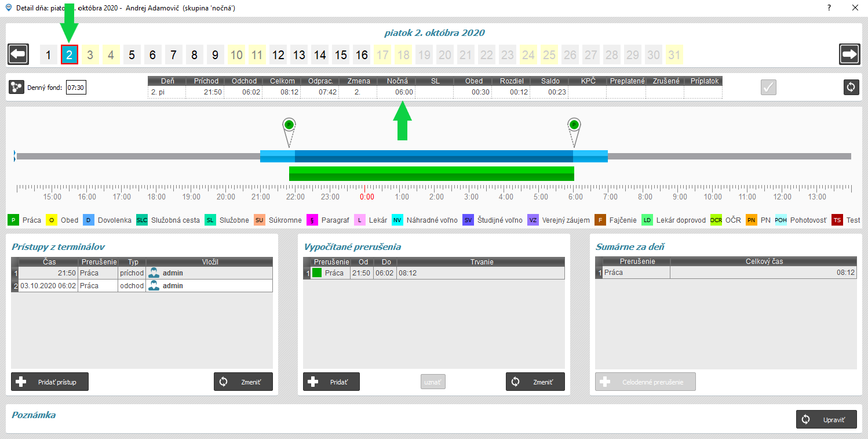Viewport: 868px width, 439px height.
Task: Click the green P Práca legend swatch
Action: coord(13,220)
